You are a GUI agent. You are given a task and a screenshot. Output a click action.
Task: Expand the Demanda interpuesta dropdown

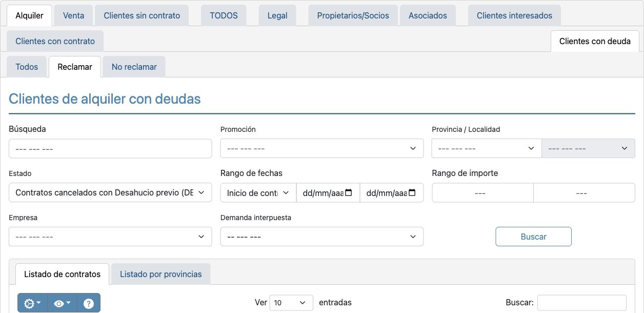(322, 237)
